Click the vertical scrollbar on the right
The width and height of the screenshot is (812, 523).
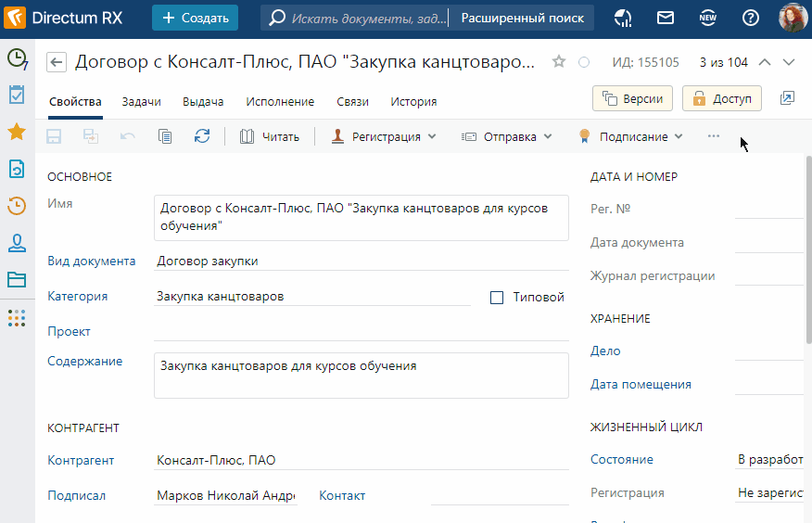[808, 249]
